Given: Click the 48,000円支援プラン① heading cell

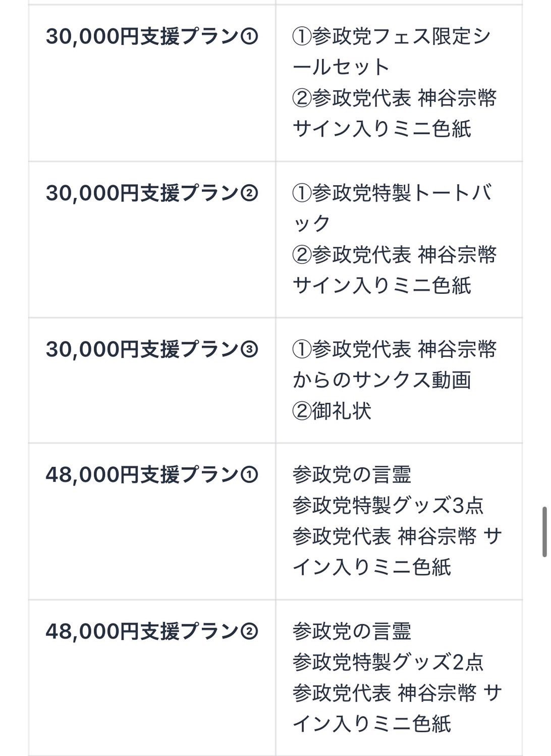Looking at the screenshot, I should [151, 475].
